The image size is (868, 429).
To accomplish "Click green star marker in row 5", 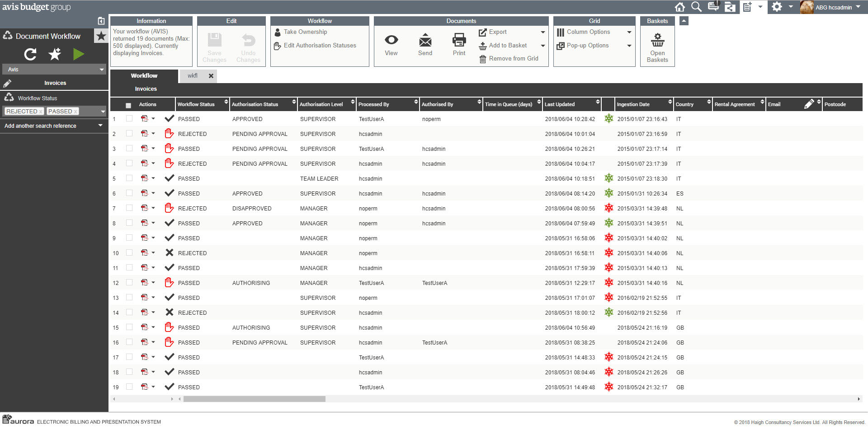I will [609, 178].
